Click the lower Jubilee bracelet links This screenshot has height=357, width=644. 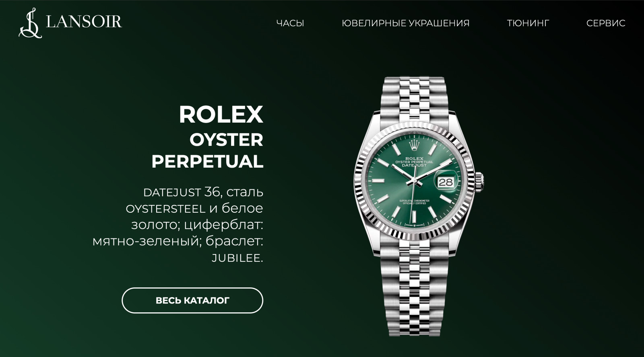(415, 289)
